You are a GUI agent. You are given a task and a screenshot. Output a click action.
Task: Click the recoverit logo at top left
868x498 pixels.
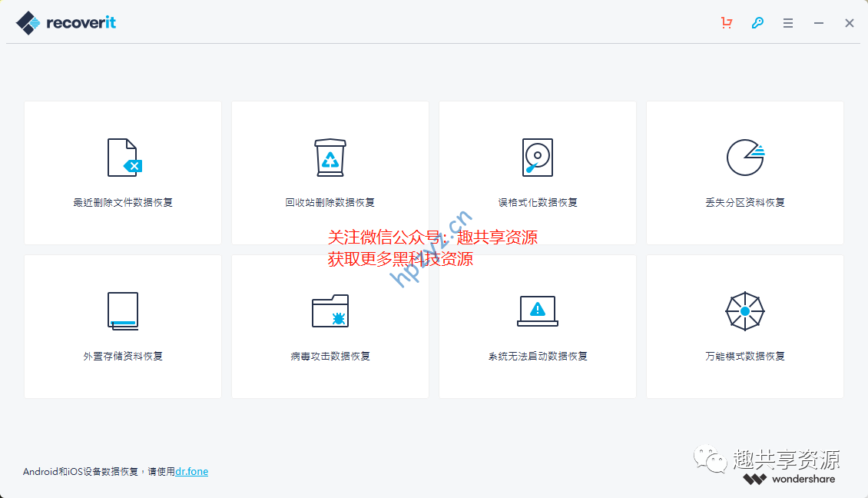pyautogui.click(x=66, y=22)
